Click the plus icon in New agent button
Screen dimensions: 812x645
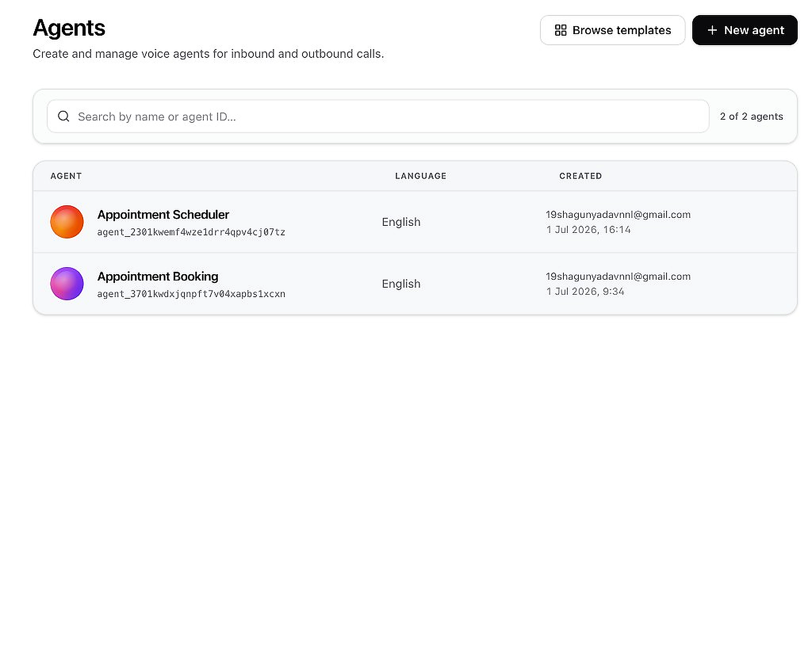click(x=712, y=30)
